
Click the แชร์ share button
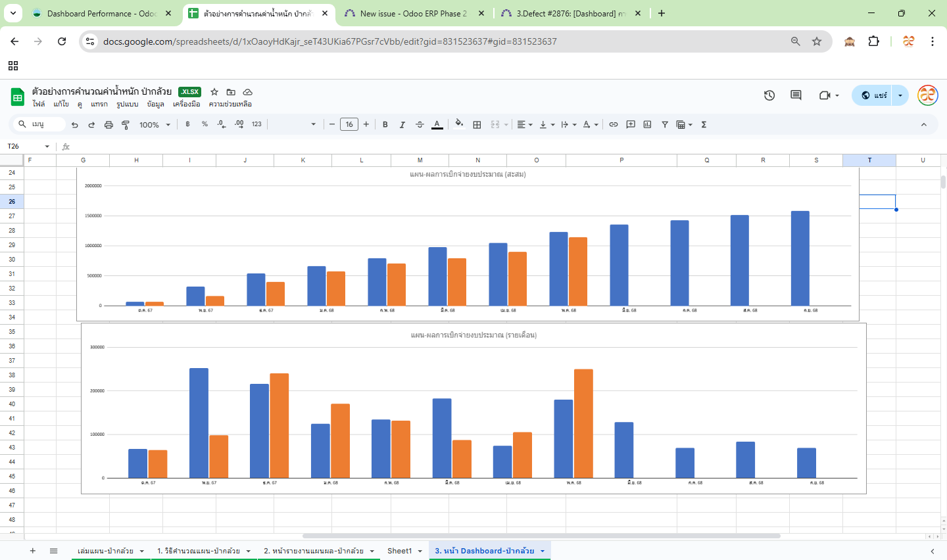tap(873, 95)
